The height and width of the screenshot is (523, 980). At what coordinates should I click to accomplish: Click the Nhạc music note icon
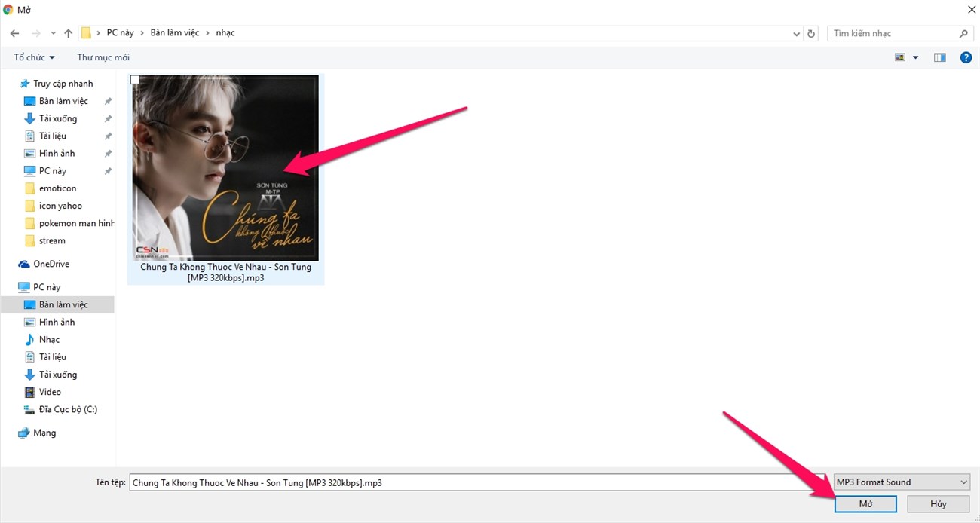[x=29, y=339]
